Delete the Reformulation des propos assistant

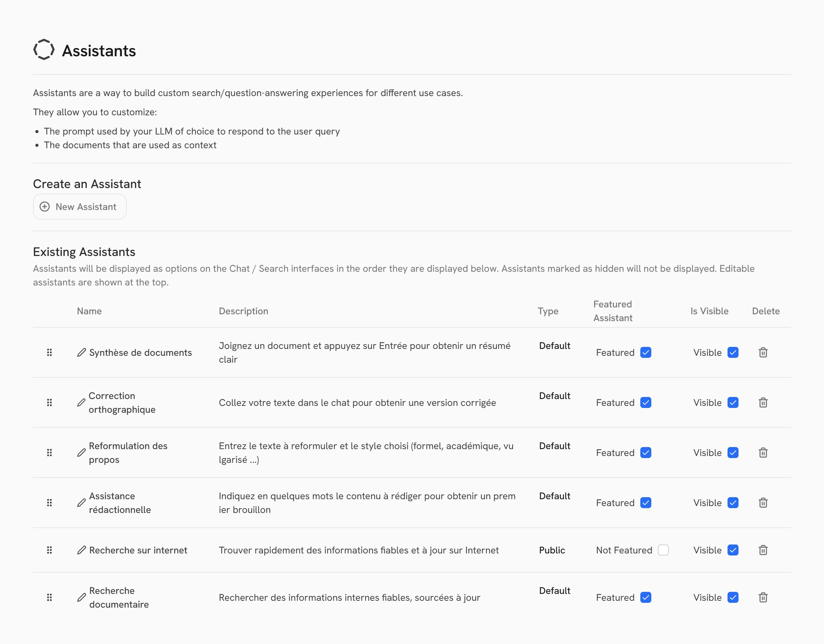pos(763,453)
